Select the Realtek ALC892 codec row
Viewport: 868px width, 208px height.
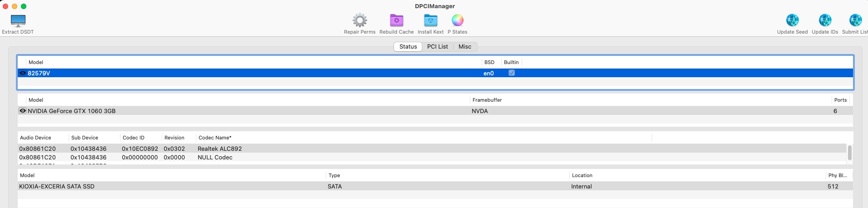[219, 149]
